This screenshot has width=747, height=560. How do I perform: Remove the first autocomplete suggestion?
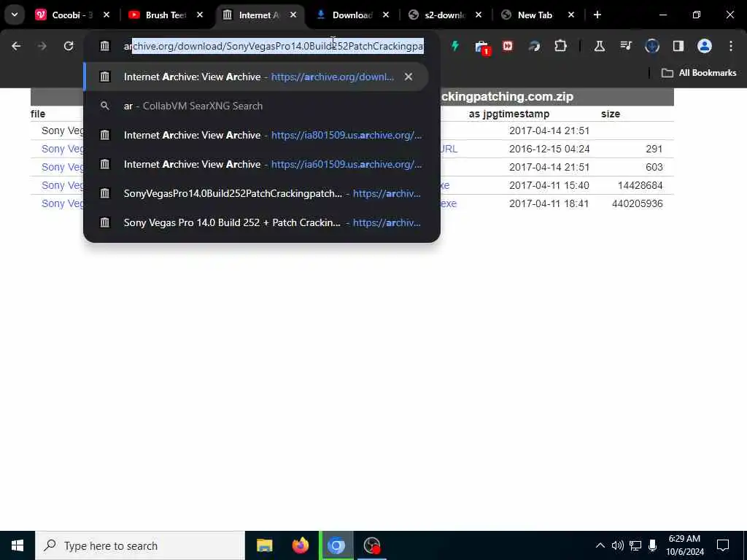point(409,77)
